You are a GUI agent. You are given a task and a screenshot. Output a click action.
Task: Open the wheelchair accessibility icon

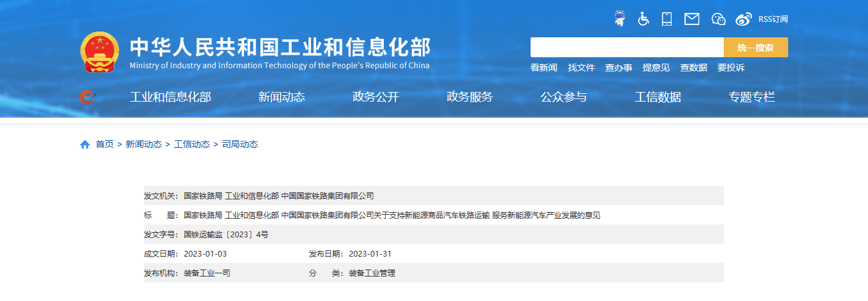(x=643, y=19)
